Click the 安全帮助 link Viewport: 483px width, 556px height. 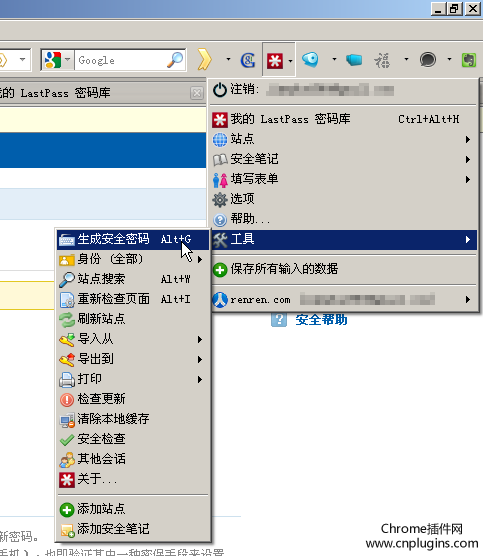click(x=321, y=320)
